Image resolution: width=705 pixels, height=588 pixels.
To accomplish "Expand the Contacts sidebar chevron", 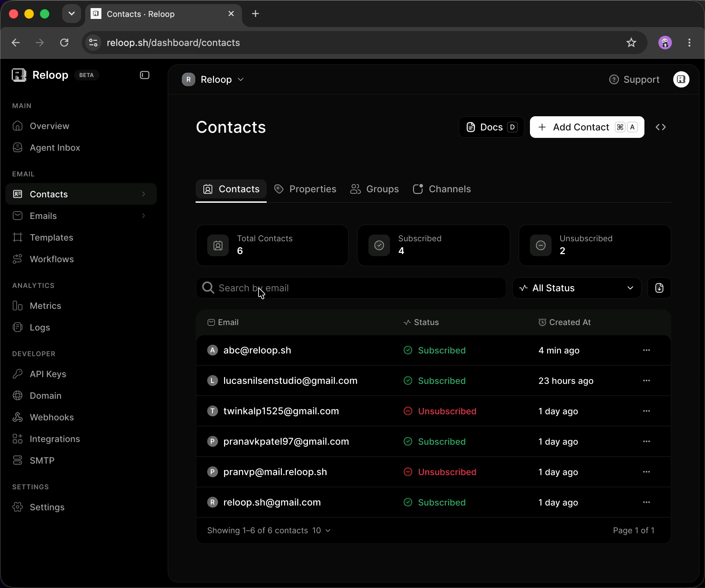I will pyautogui.click(x=144, y=194).
